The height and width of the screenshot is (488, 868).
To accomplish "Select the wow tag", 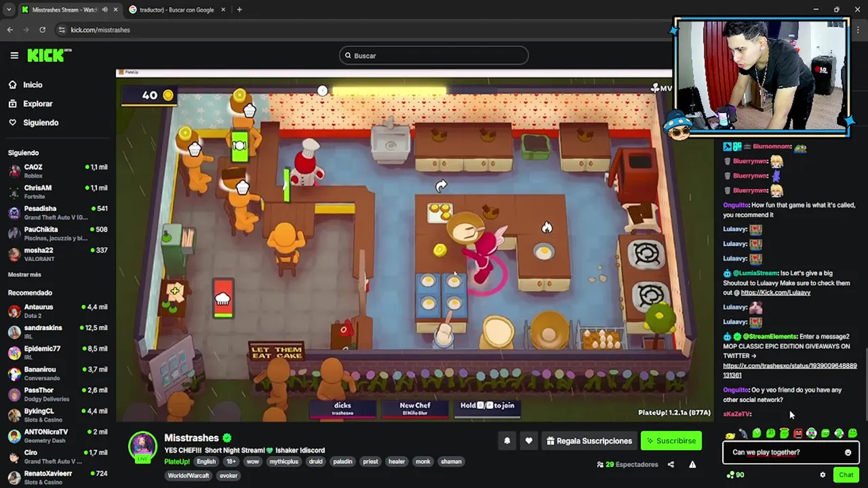I will coord(253,462).
